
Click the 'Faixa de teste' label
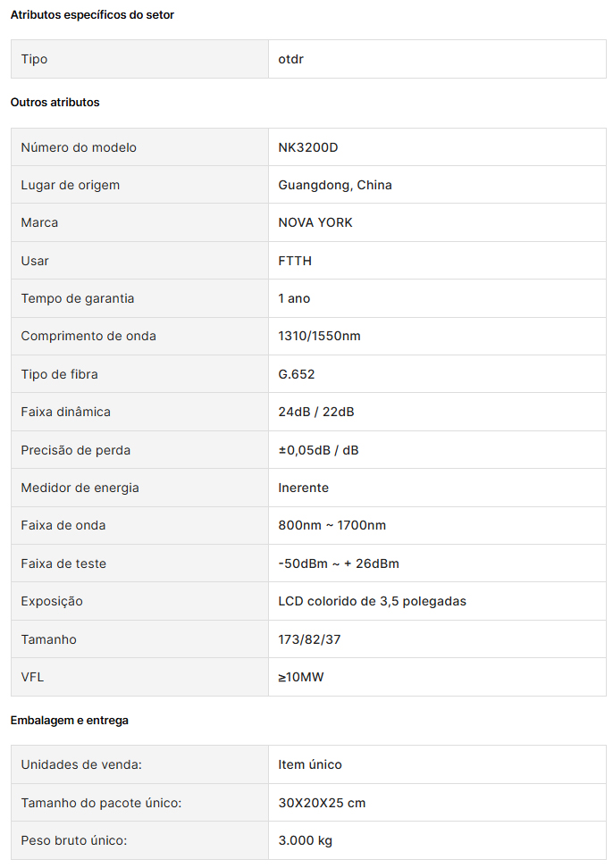point(63,563)
